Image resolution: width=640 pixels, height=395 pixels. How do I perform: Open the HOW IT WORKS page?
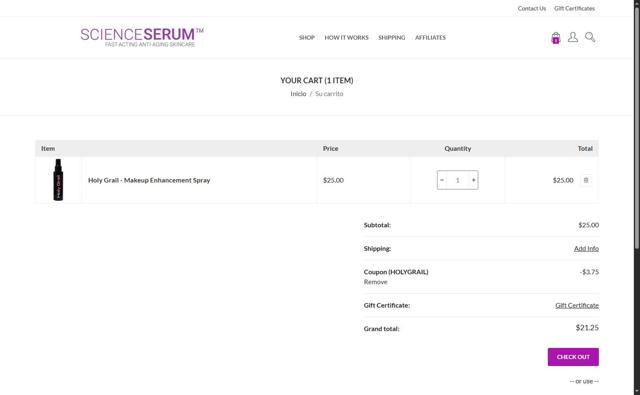(x=346, y=38)
